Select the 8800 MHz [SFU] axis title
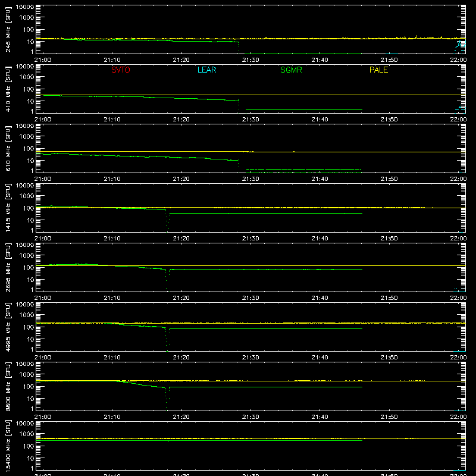Screen dimensions: 476x476 coord(8,386)
